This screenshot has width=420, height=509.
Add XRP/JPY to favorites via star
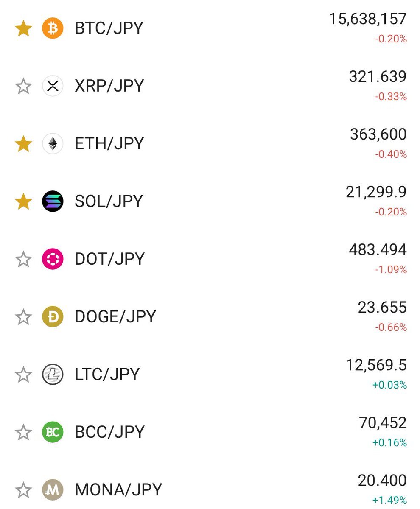(23, 86)
